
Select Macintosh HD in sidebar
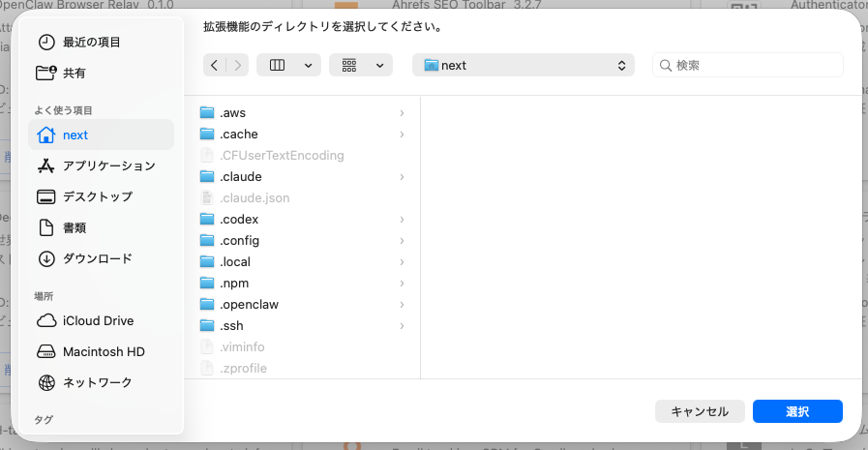coord(103,352)
